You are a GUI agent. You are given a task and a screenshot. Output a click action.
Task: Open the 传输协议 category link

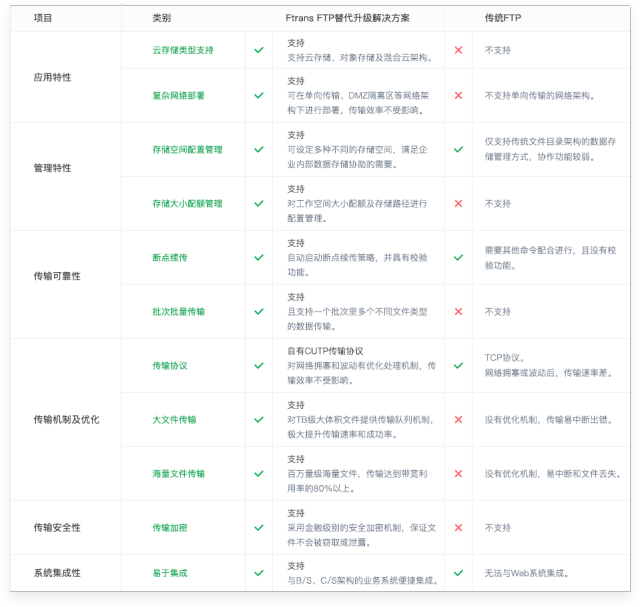(x=170, y=365)
